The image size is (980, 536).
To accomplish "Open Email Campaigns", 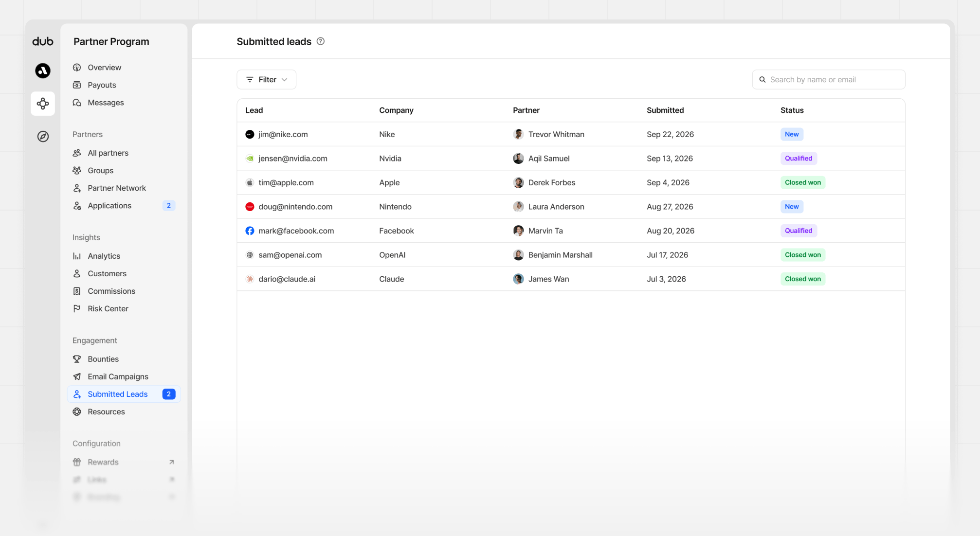I will click(124, 377).
